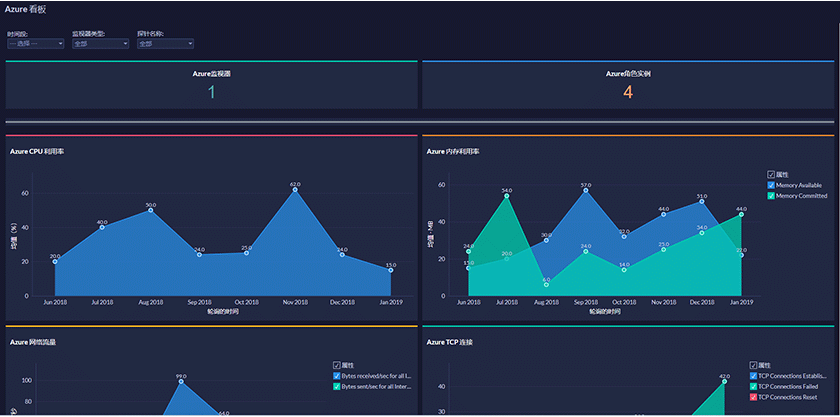Toggle 属性 checkbox in TCP connections legend
840x417 pixels.
tap(753, 365)
